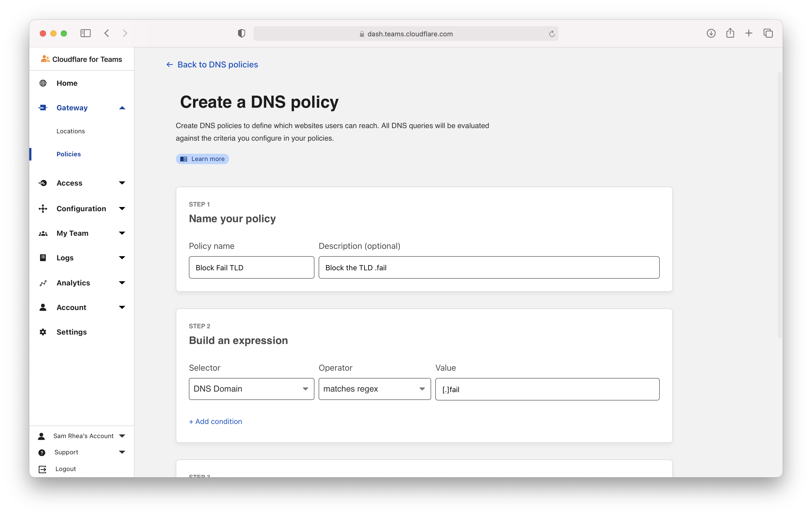Collapse the Gateway sidebar section
The width and height of the screenshot is (812, 516).
(x=122, y=108)
